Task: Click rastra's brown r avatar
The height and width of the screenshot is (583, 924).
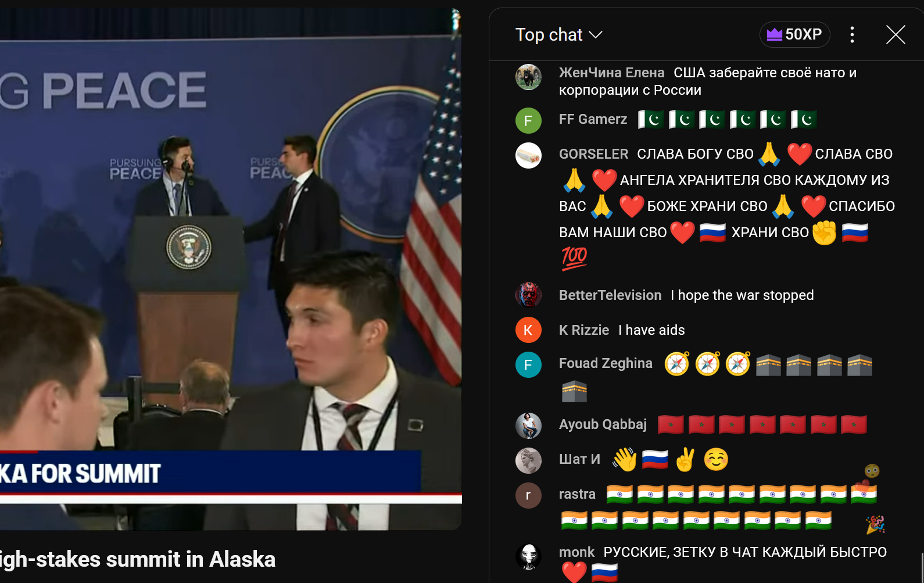Action: click(x=528, y=495)
